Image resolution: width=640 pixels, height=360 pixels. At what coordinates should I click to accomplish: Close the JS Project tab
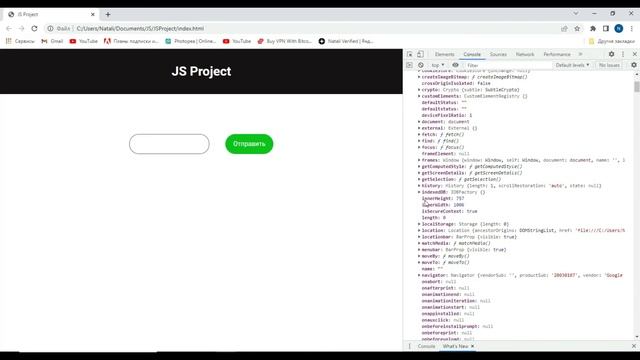click(93, 14)
